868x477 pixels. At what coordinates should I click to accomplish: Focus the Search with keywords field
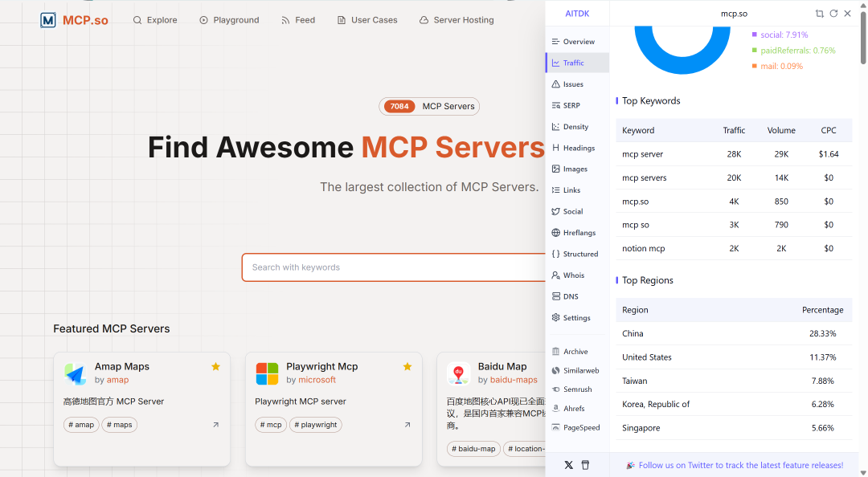pos(394,267)
